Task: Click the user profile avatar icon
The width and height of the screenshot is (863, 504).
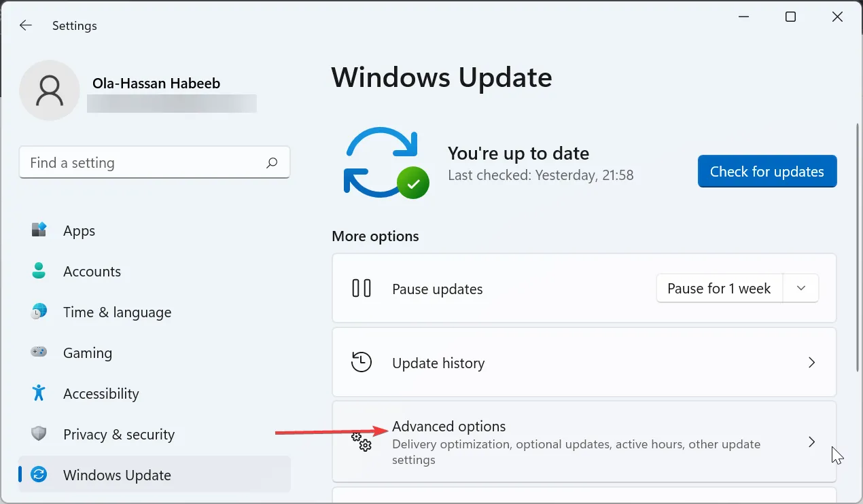Action: coord(49,91)
